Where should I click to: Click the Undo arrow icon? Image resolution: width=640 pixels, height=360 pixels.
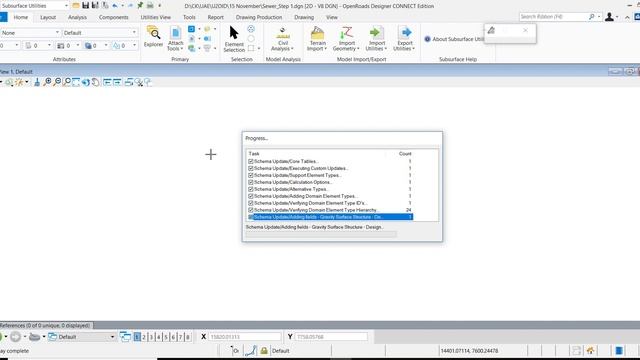pyautogui.click(x=115, y=6)
